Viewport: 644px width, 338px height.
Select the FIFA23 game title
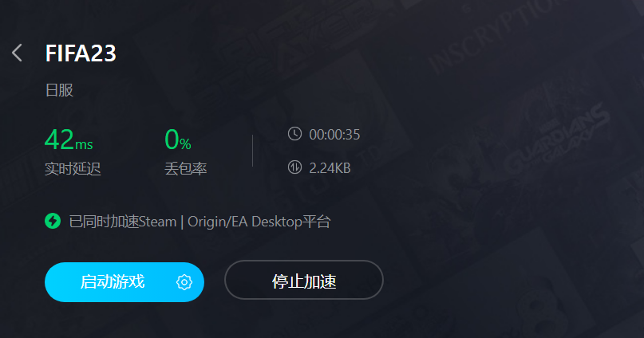(81, 53)
